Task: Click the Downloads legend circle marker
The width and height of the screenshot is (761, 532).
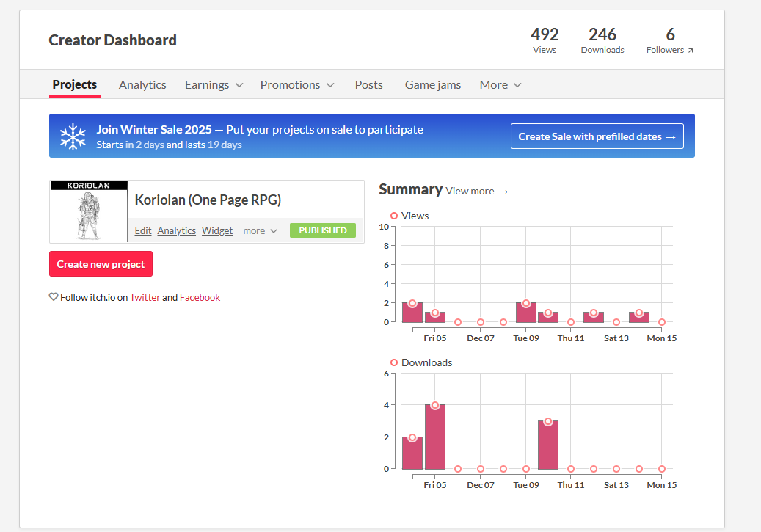Action: 394,362
